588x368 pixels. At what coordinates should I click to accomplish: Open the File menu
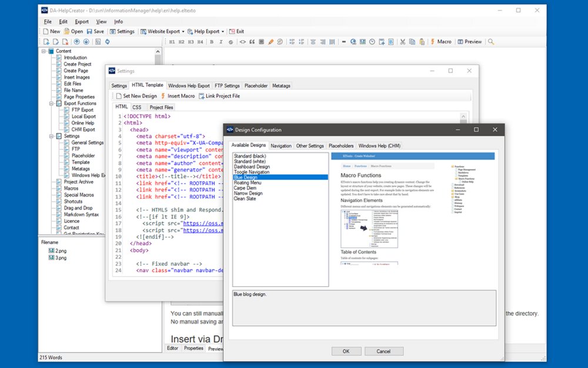click(x=48, y=22)
